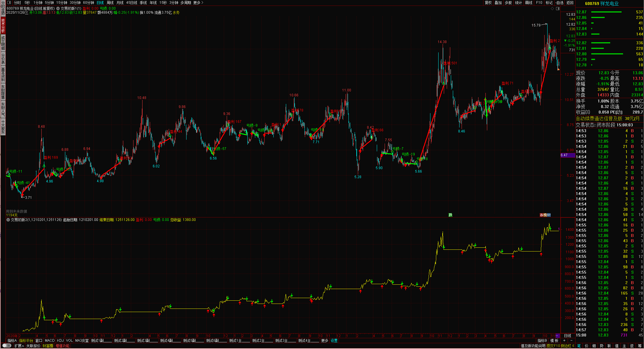Switch to the 周线 weekly period
The height and width of the screenshot is (349, 644).
tap(110, 3)
